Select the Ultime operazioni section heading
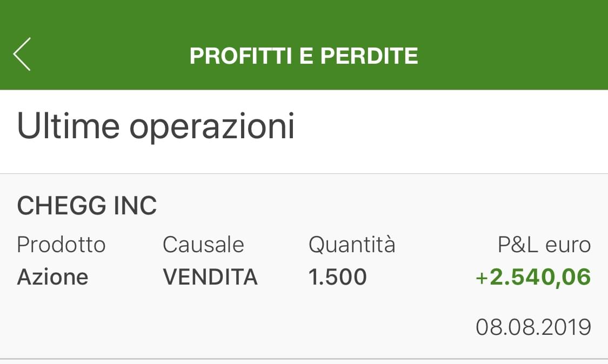Viewport: 608px width, 364px height. (156, 126)
